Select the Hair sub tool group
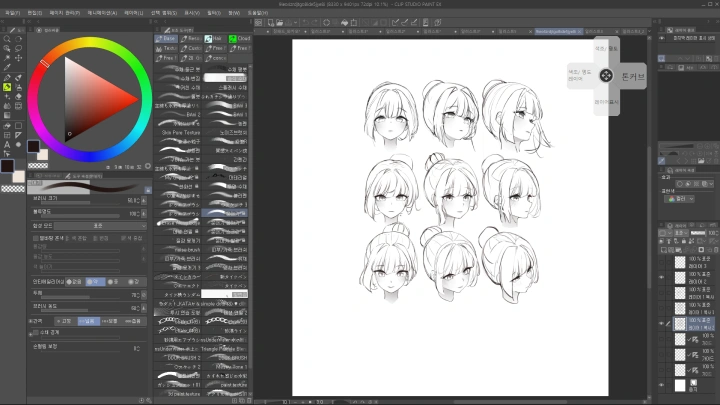Screen dimensions: 720x405 point(215,39)
